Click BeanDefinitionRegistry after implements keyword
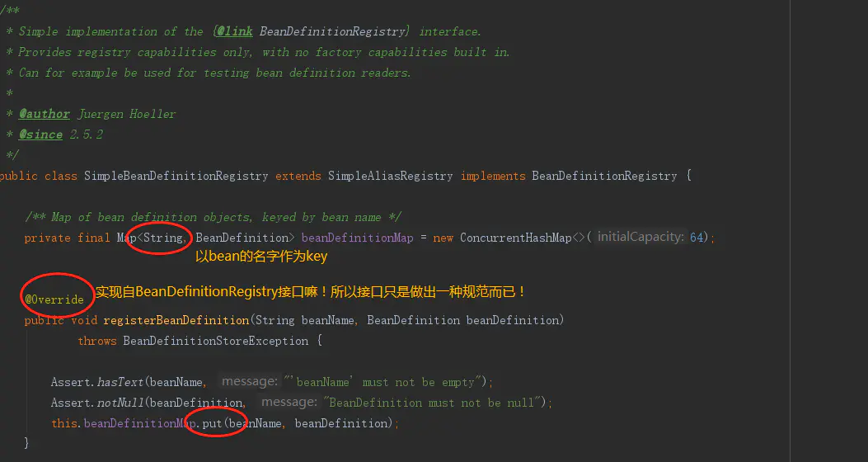 (x=604, y=177)
